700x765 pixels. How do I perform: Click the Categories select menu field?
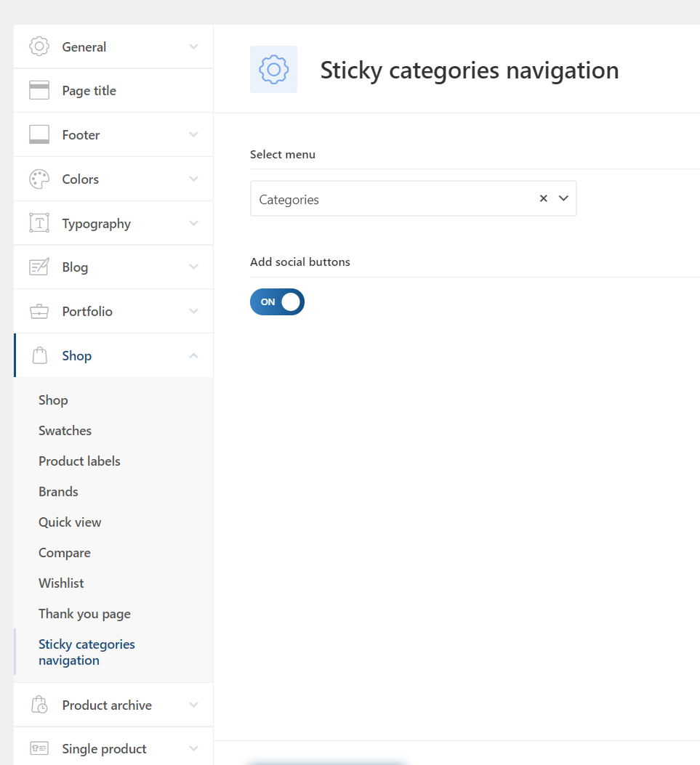coord(393,199)
